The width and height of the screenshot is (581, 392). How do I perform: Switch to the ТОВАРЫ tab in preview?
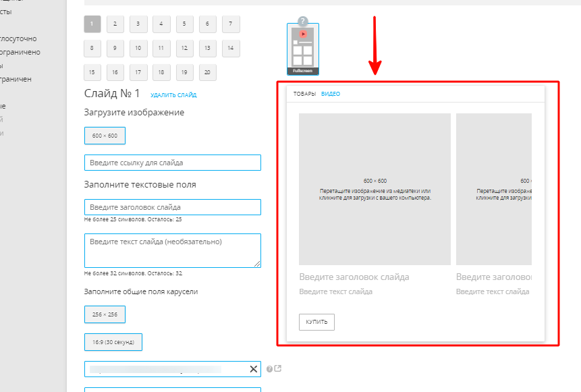point(304,94)
